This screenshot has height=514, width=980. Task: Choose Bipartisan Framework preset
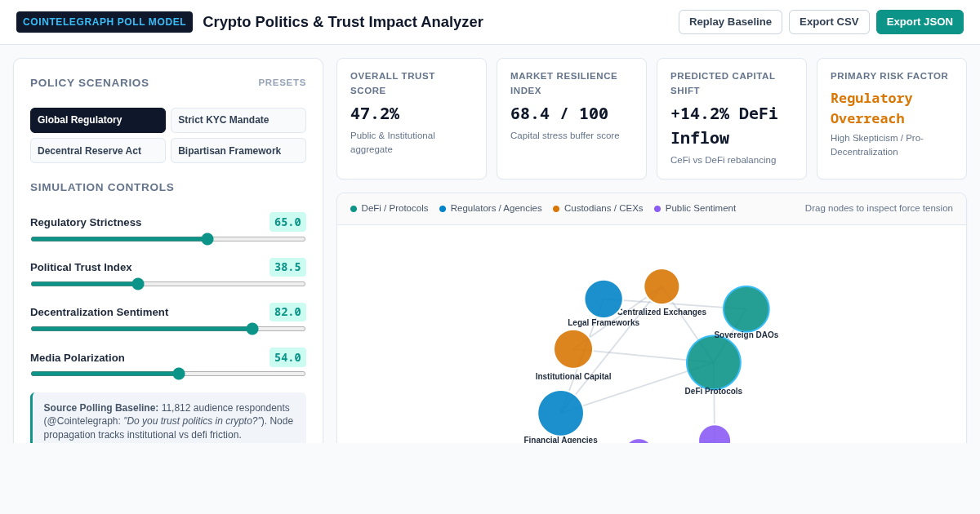pyautogui.click(x=238, y=151)
